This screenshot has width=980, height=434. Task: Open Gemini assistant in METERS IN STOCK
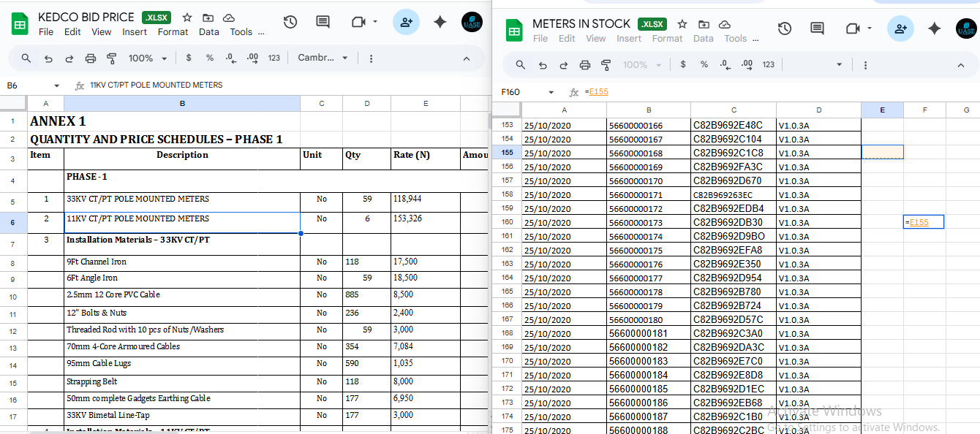tap(935, 28)
